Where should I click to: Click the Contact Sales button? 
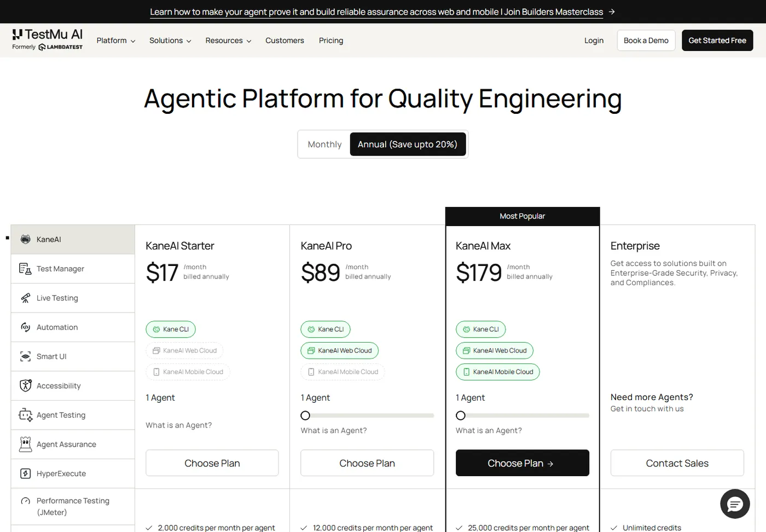click(677, 463)
